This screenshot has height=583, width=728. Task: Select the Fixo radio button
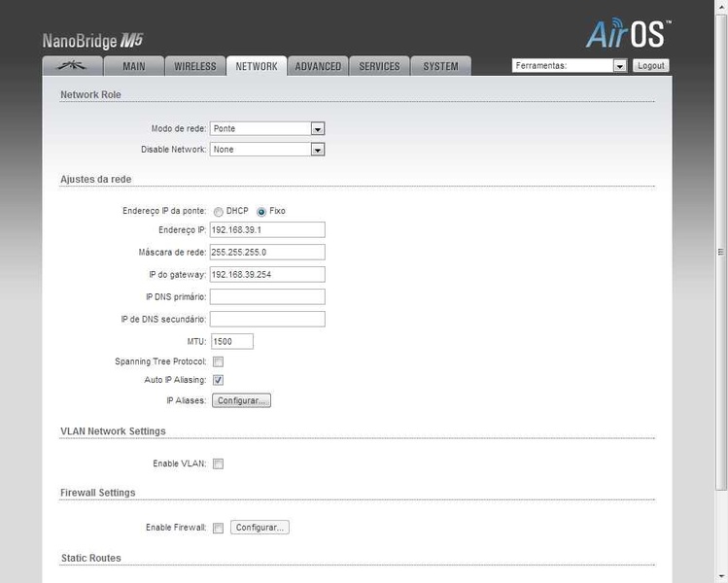pos(261,212)
